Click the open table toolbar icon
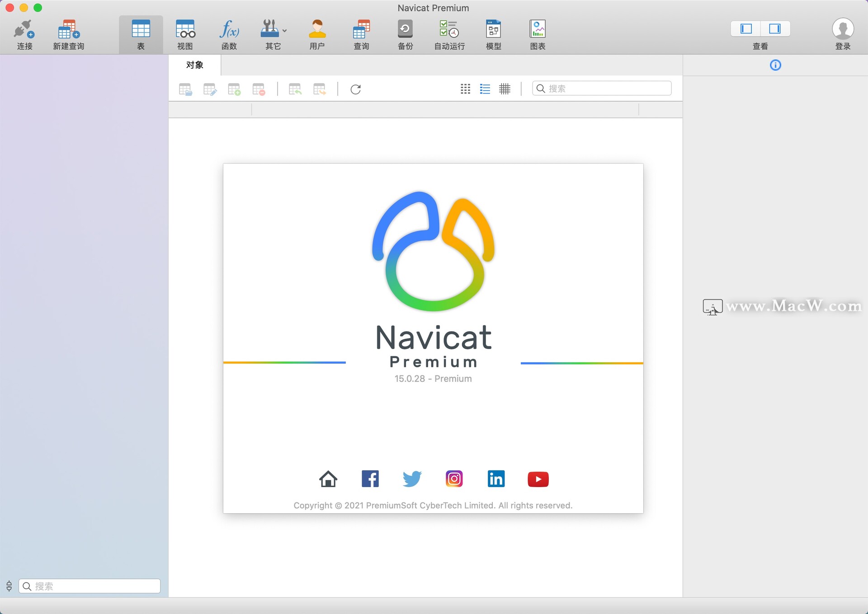Image resolution: width=868 pixels, height=614 pixels. pos(185,89)
